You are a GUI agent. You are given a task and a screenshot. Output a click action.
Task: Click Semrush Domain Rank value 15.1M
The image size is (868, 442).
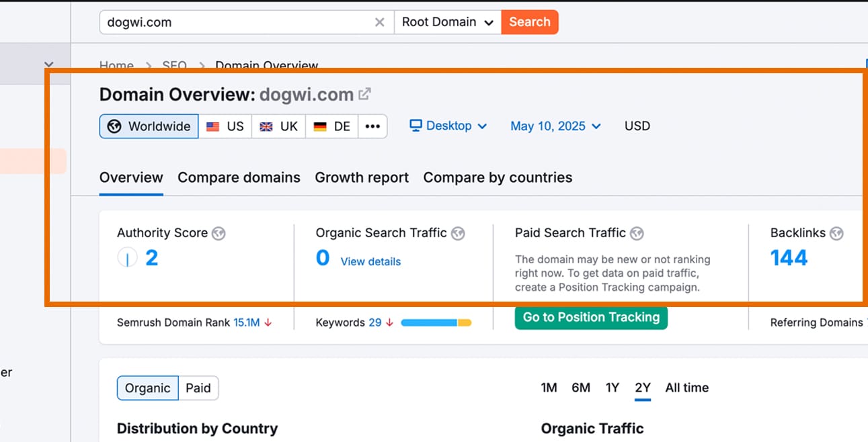(247, 322)
